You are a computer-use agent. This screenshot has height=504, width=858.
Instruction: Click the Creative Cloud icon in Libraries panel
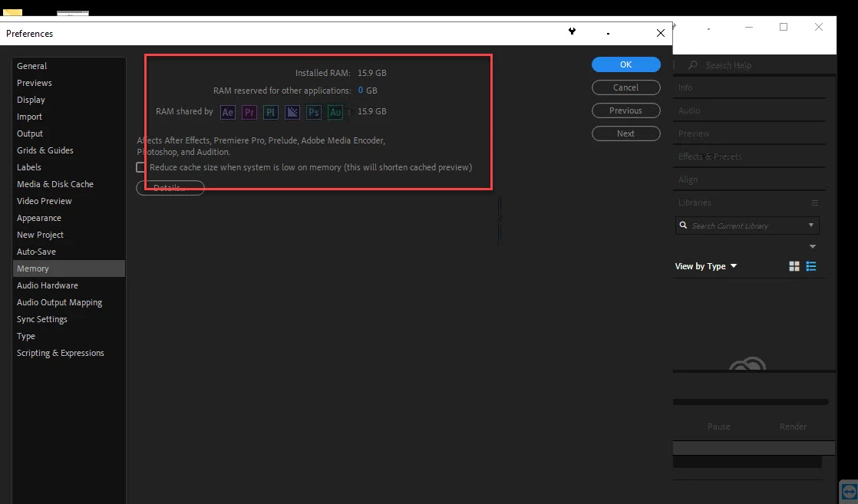tap(747, 364)
